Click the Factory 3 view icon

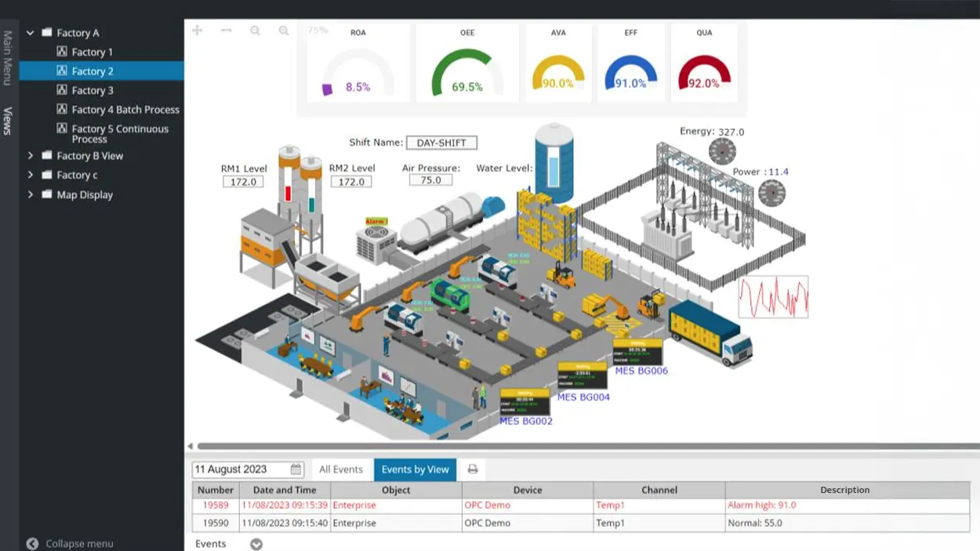click(x=62, y=90)
